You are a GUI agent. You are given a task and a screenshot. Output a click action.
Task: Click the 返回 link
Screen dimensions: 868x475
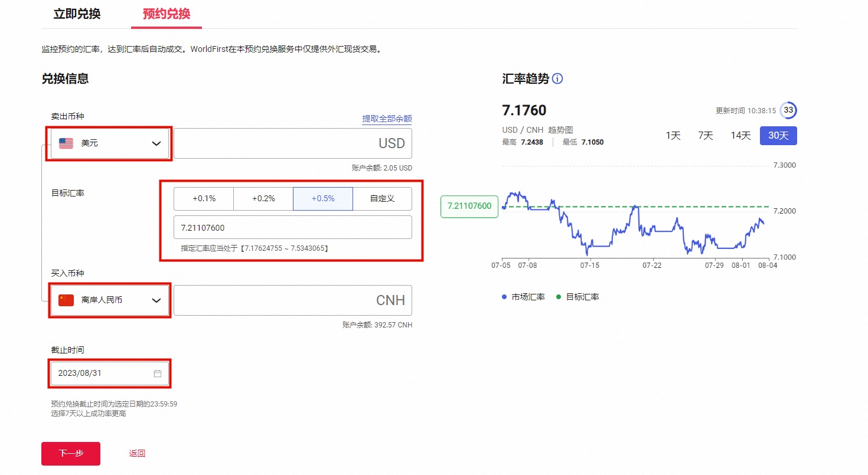[x=137, y=453]
